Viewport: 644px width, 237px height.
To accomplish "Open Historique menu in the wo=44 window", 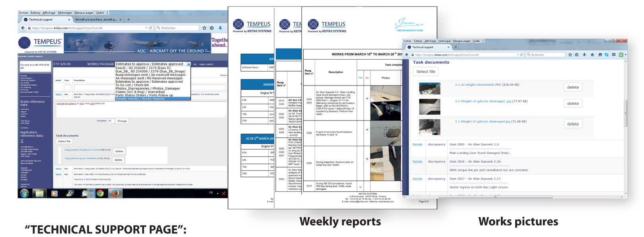I will 444,41.
